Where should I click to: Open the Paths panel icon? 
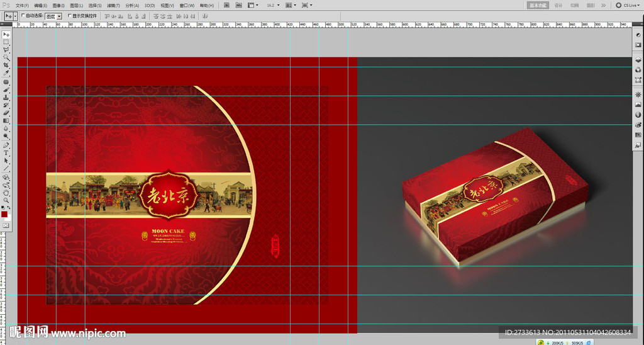point(638,80)
